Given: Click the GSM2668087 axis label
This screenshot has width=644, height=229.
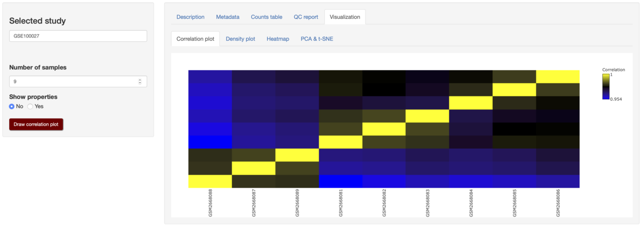Looking at the screenshot, I should click(253, 204).
